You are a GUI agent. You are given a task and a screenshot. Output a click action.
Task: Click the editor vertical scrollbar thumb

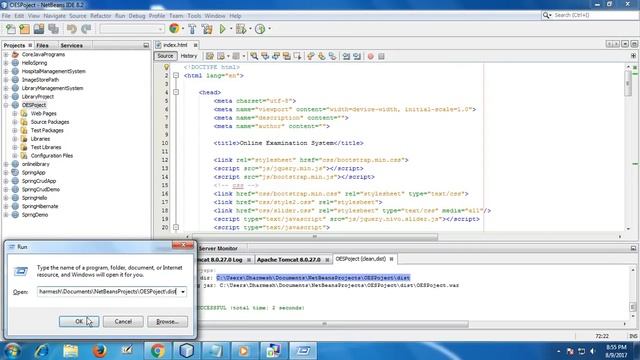[628, 83]
